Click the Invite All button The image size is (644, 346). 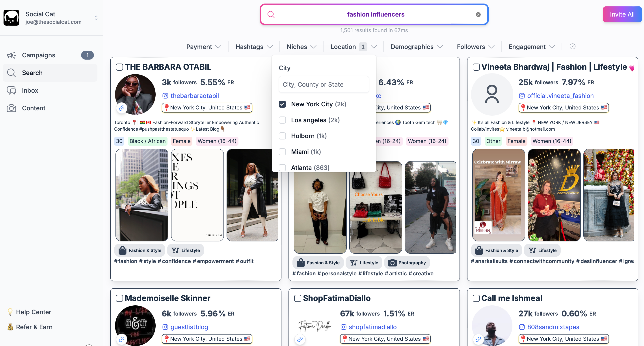[x=622, y=15]
